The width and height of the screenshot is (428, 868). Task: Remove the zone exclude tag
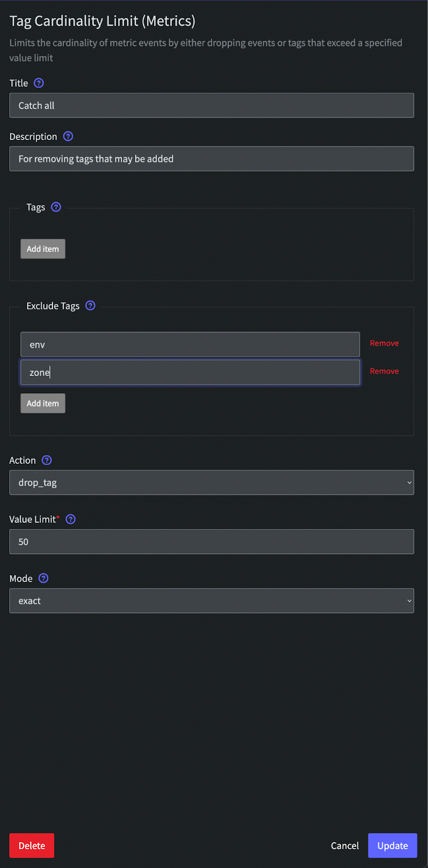384,371
